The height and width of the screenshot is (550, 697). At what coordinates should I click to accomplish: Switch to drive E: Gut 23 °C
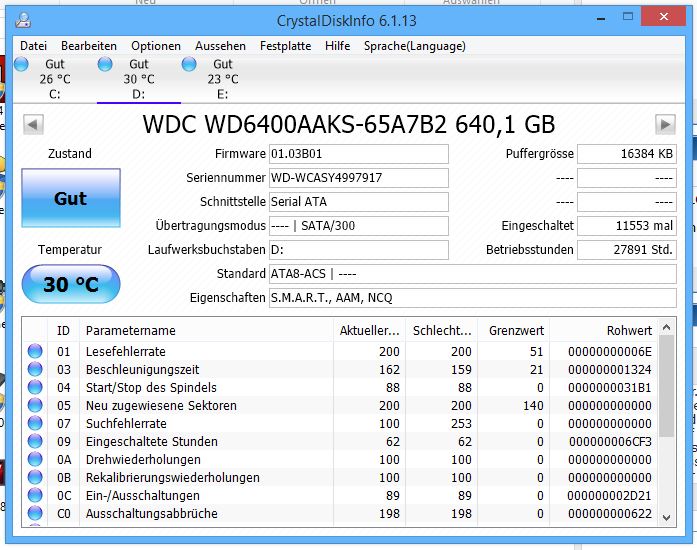(223, 79)
